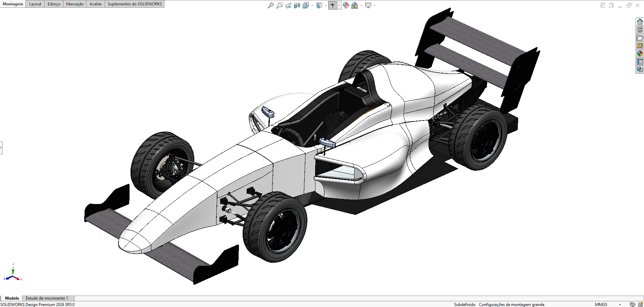
Task: Collapse the left panel split arrow
Action: click(603, 5)
